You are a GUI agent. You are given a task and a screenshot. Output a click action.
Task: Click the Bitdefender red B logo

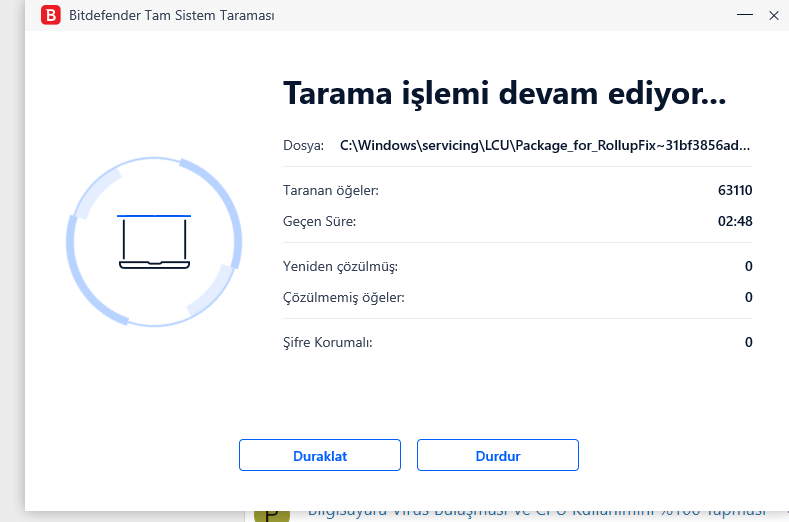click(x=51, y=15)
